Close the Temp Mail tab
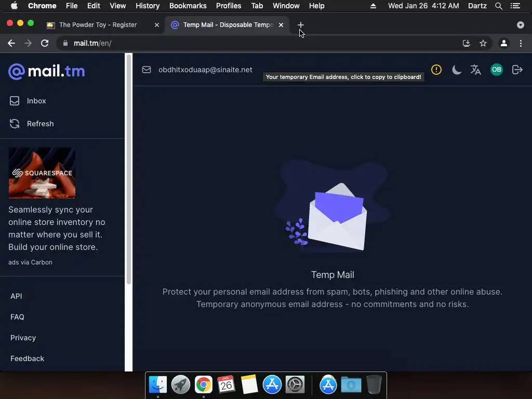 pyautogui.click(x=281, y=25)
